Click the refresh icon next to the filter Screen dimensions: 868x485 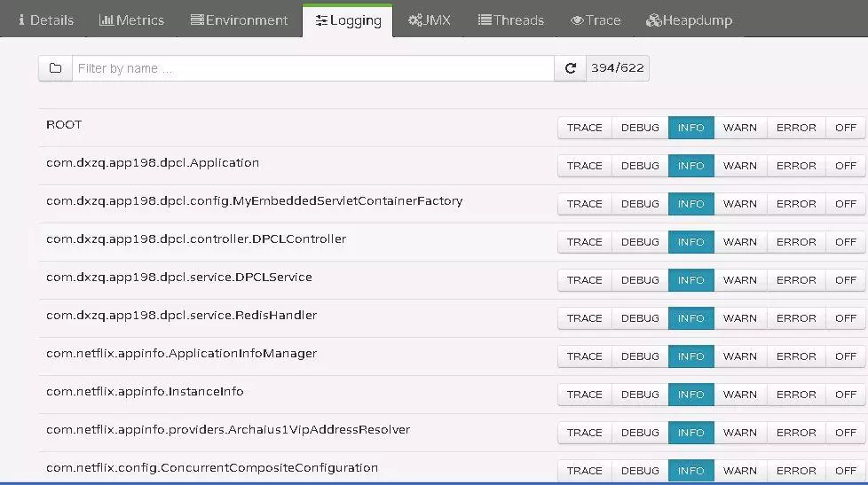click(571, 68)
